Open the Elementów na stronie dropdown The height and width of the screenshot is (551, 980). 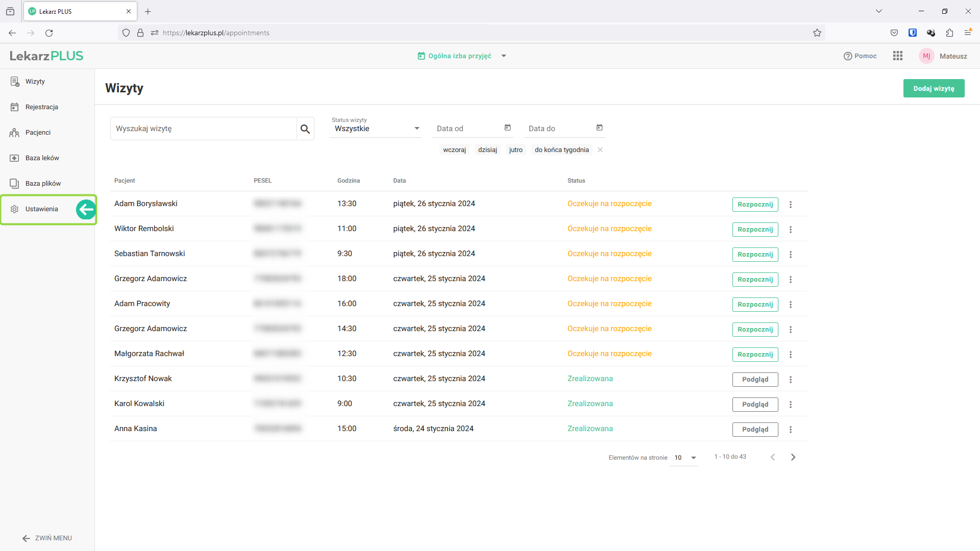pos(685,458)
